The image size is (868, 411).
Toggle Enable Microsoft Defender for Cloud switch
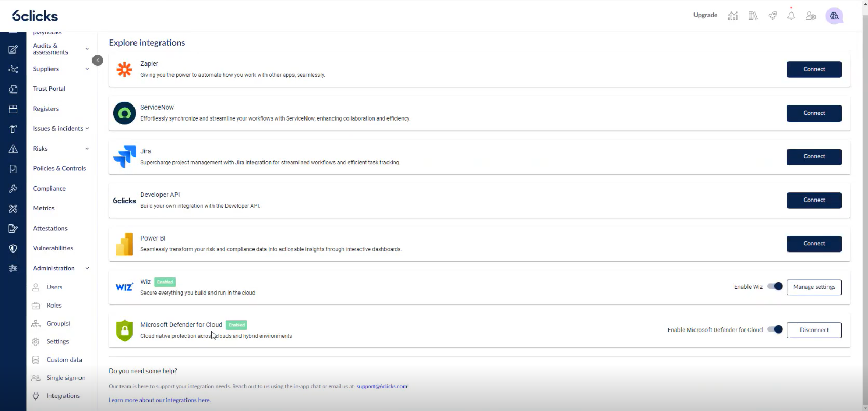[x=775, y=329]
